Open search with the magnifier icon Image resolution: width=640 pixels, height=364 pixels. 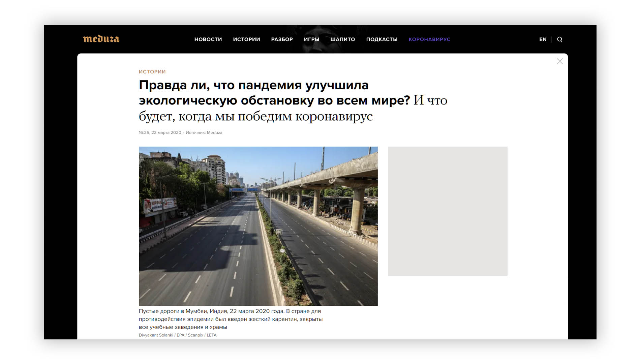(x=559, y=39)
